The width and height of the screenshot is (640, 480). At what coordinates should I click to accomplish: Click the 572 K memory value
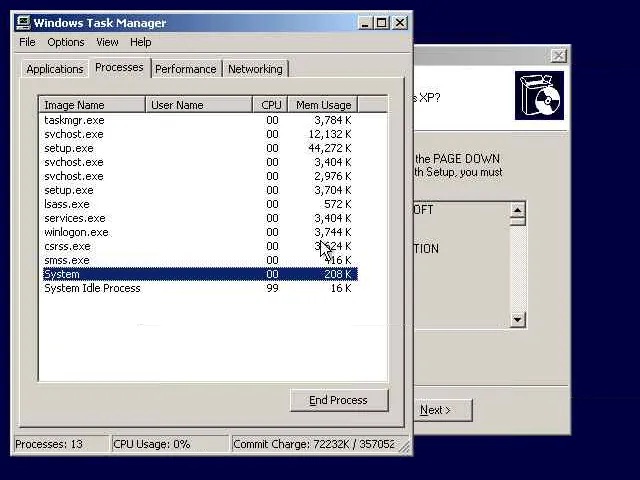(x=338, y=204)
